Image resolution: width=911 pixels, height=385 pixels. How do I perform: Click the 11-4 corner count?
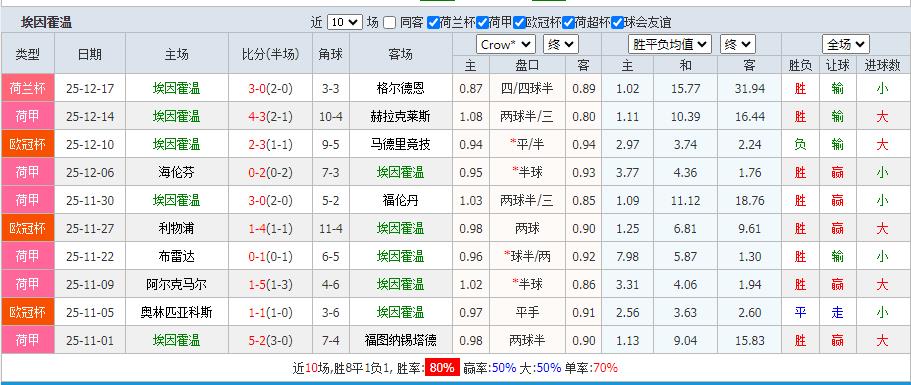(x=331, y=228)
